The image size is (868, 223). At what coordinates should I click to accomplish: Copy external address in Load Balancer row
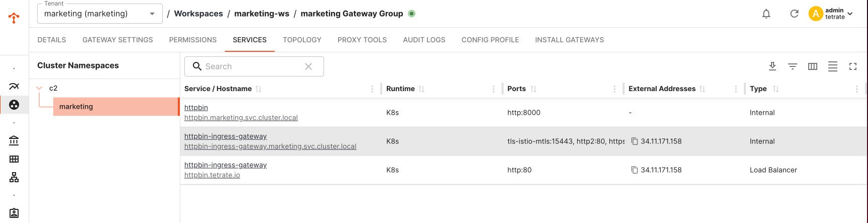pos(634,170)
